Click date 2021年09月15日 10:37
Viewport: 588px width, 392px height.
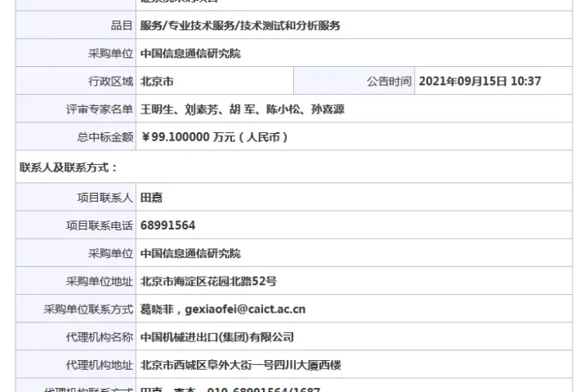click(x=480, y=82)
